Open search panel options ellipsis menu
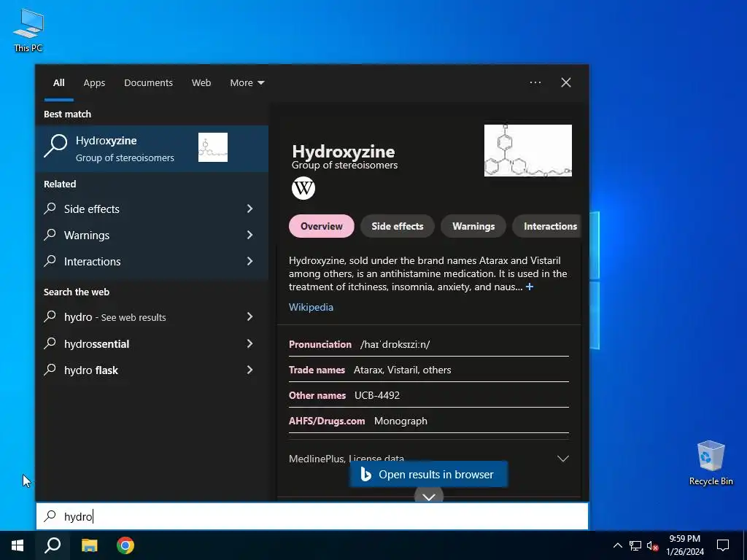The width and height of the screenshot is (747, 560). click(x=535, y=82)
